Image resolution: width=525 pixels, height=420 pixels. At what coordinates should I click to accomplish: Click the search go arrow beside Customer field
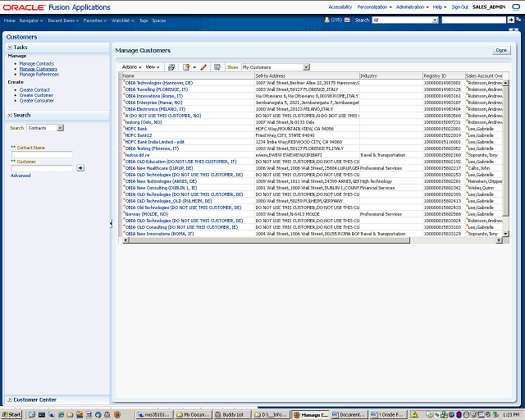80,167
